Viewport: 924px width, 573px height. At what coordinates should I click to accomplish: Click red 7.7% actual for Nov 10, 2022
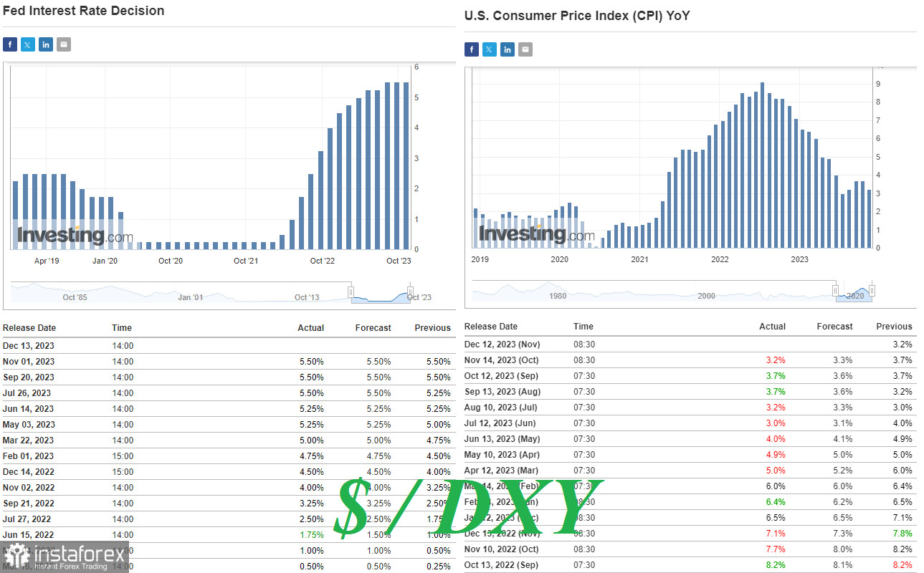pyautogui.click(x=776, y=549)
